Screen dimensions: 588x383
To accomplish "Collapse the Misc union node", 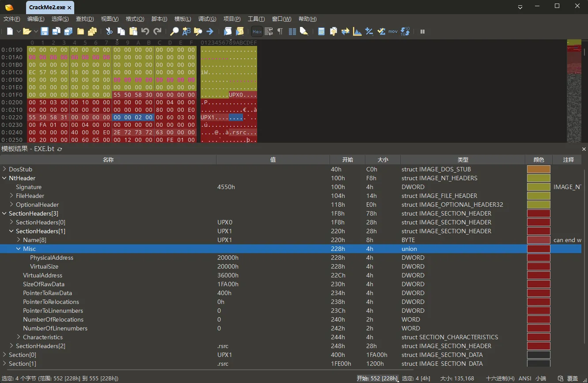I will coord(19,249).
